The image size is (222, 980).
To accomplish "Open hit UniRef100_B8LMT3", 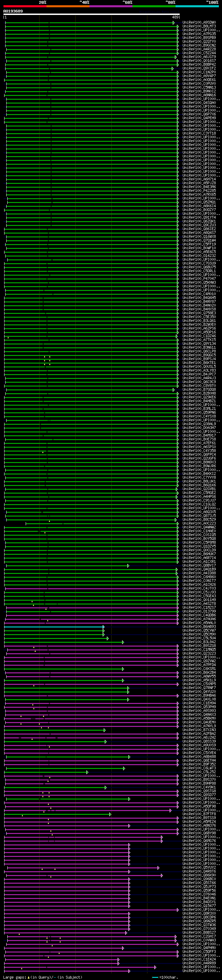I will point(199,26).
